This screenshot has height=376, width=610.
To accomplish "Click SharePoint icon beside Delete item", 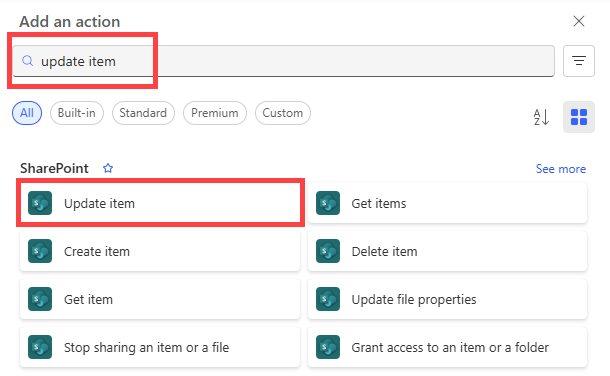I will click(x=328, y=251).
